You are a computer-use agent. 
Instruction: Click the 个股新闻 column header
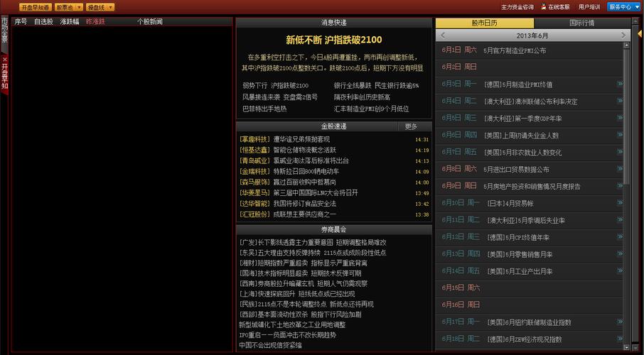coord(150,21)
